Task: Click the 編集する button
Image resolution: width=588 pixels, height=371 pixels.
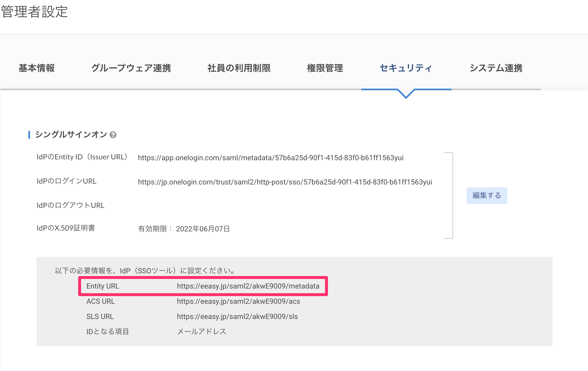Action: pos(487,196)
